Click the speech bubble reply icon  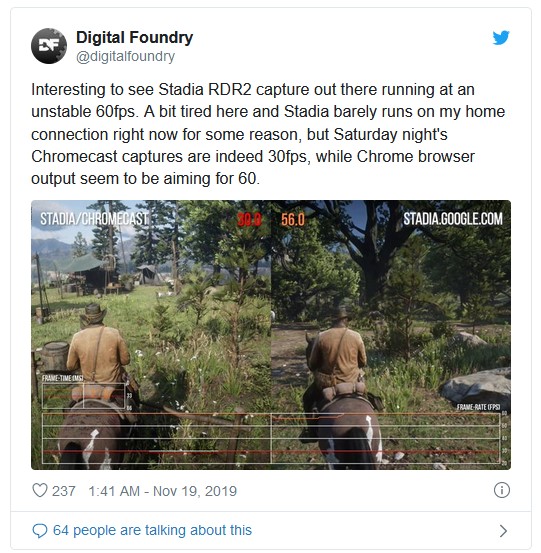pyautogui.click(x=39, y=530)
